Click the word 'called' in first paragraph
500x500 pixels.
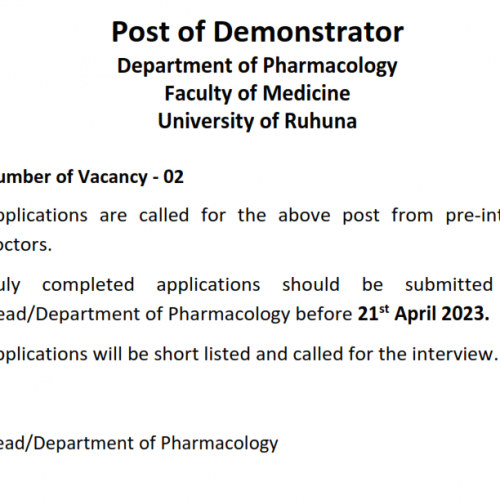coord(164,215)
